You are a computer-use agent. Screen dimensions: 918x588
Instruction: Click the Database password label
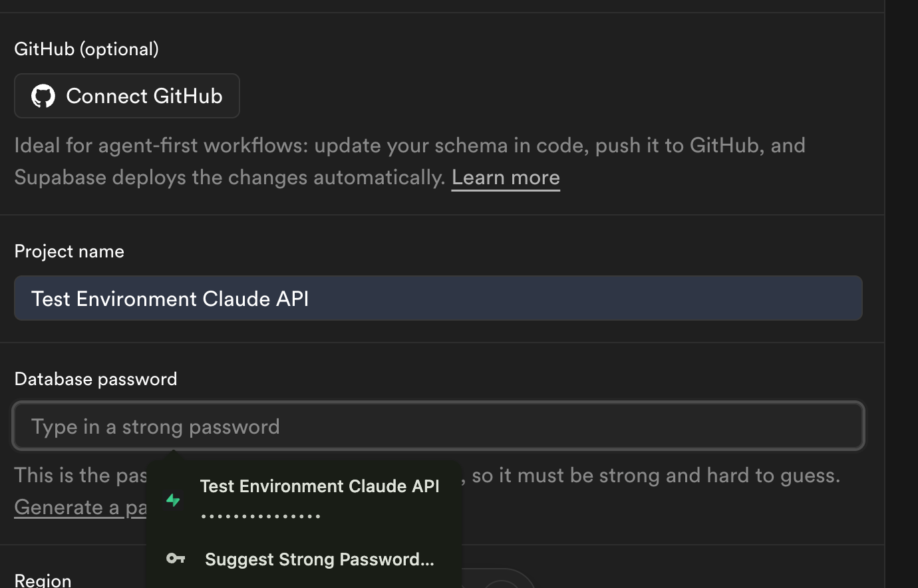(96, 379)
